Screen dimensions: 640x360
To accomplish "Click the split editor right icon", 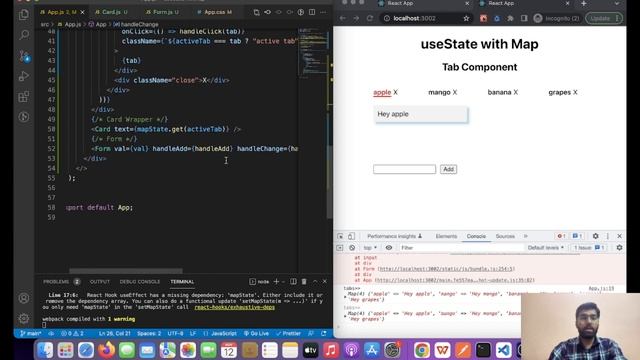I will click(x=312, y=12).
